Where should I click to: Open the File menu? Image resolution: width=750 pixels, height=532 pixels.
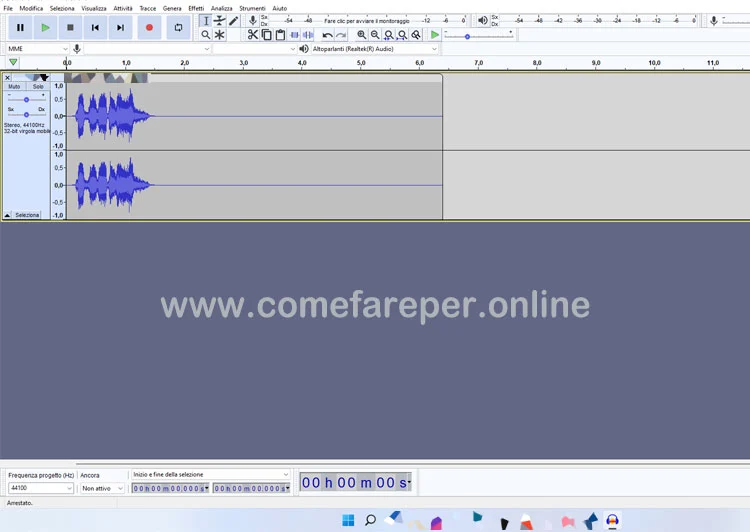[x=8, y=8]
